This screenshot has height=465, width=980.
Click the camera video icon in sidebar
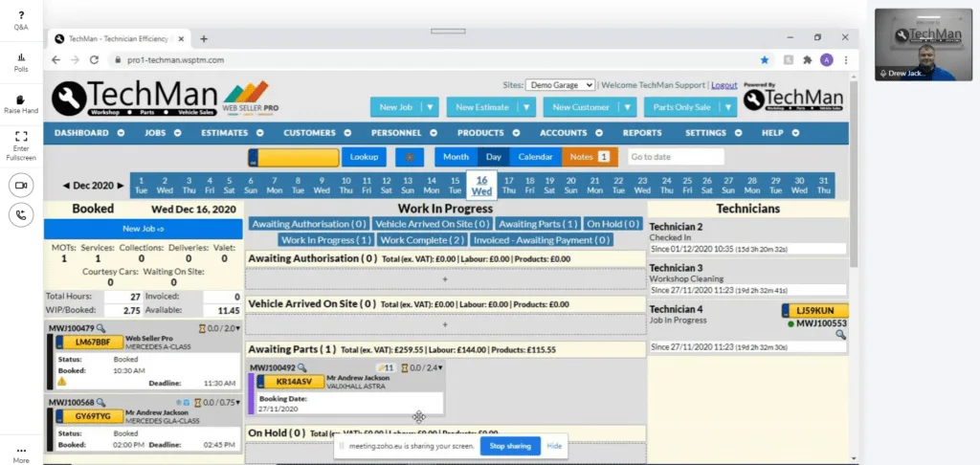pyautogui.click(x=20, y=185)
